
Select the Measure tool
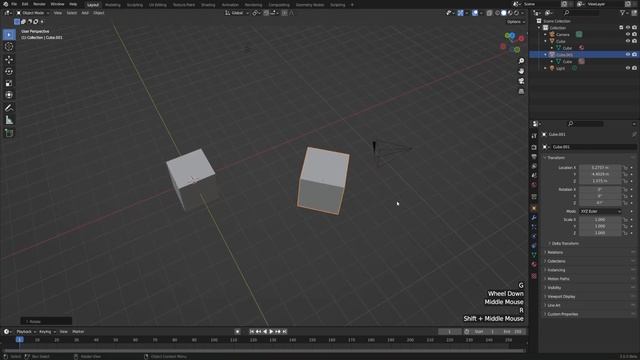point(9,120)
